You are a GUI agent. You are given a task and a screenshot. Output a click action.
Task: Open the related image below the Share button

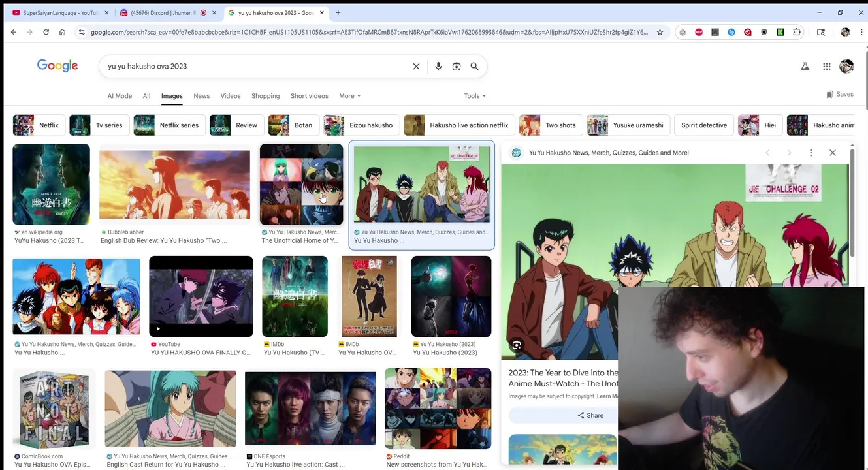[563, 449]
